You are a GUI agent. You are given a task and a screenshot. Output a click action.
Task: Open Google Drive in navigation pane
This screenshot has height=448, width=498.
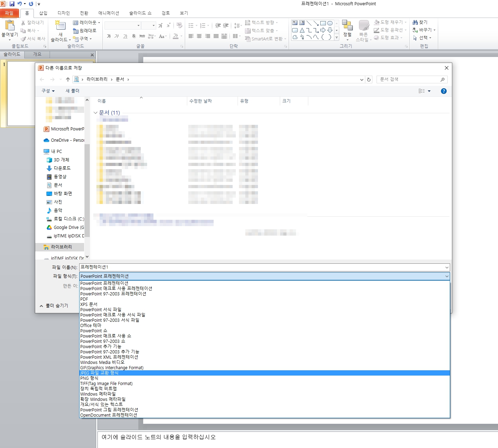(65, 227)
